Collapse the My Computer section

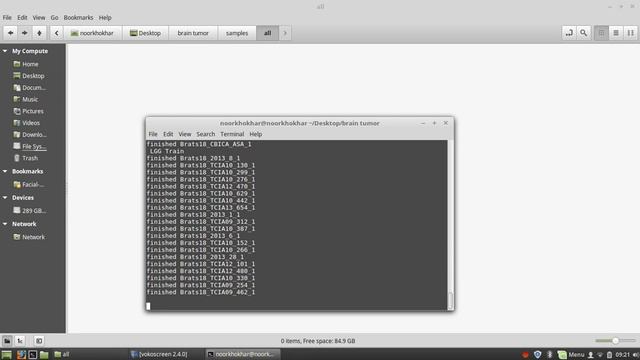click(x=5, y=51)
